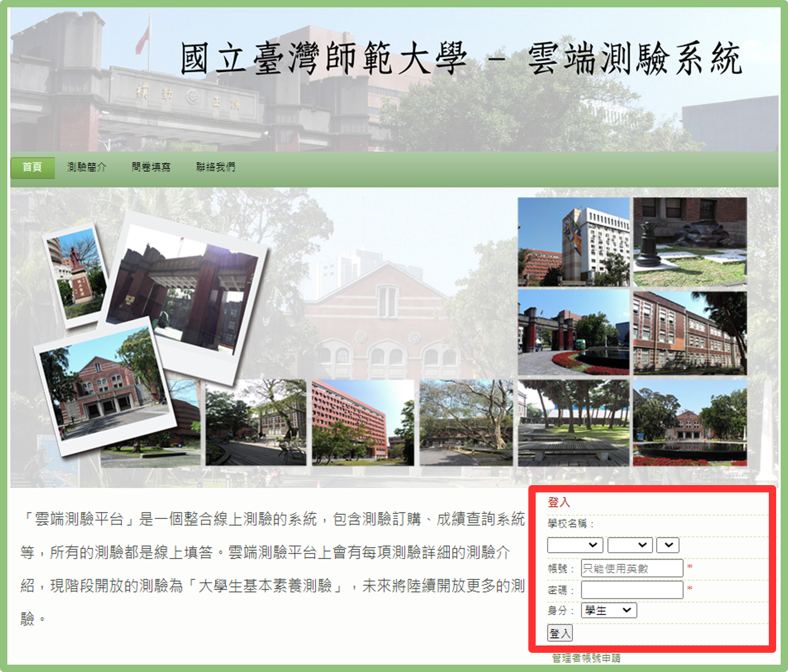Click the white tower building photo
788x672 pixels.
pos(573,242)
